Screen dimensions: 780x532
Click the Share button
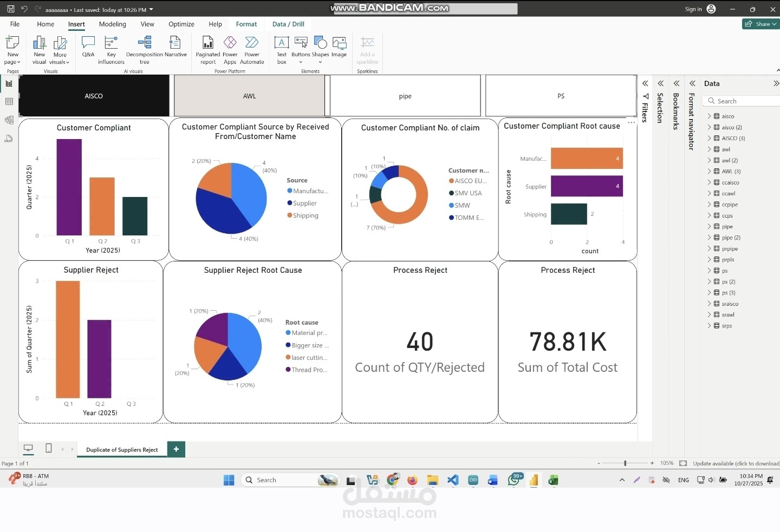coord(760,24)
